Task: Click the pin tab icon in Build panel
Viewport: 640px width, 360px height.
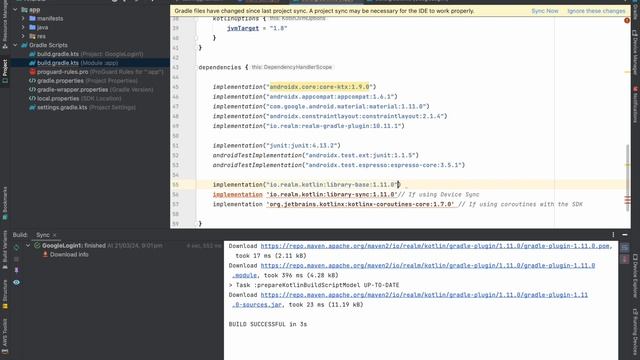Action: point(16,270)
